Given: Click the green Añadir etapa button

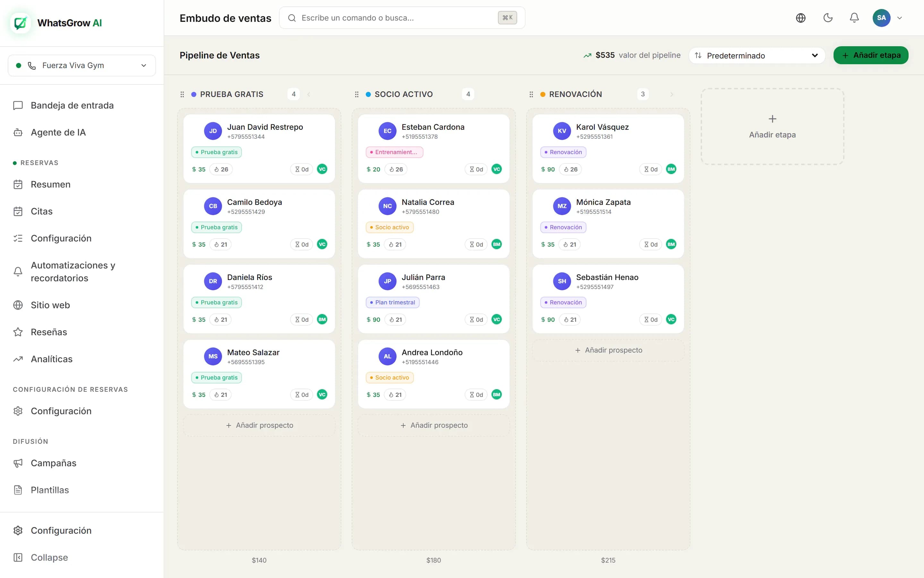Looking at the screenshot, I should (x=870, y=56).
